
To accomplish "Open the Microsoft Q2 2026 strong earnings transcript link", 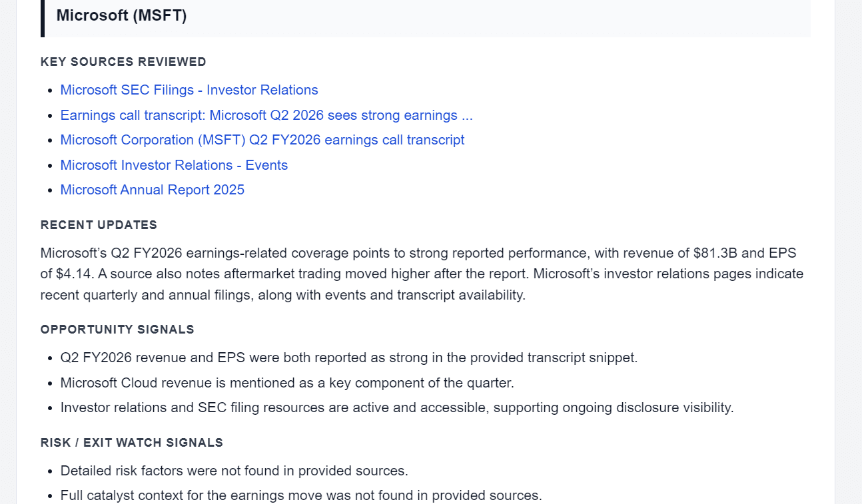I will [x=266, y=115].
